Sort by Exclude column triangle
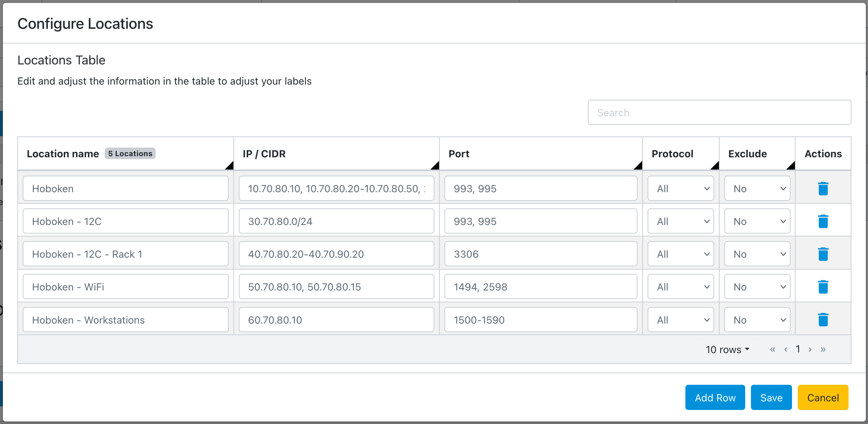This screenshot has width=868, height=424. tap(791, 166)
